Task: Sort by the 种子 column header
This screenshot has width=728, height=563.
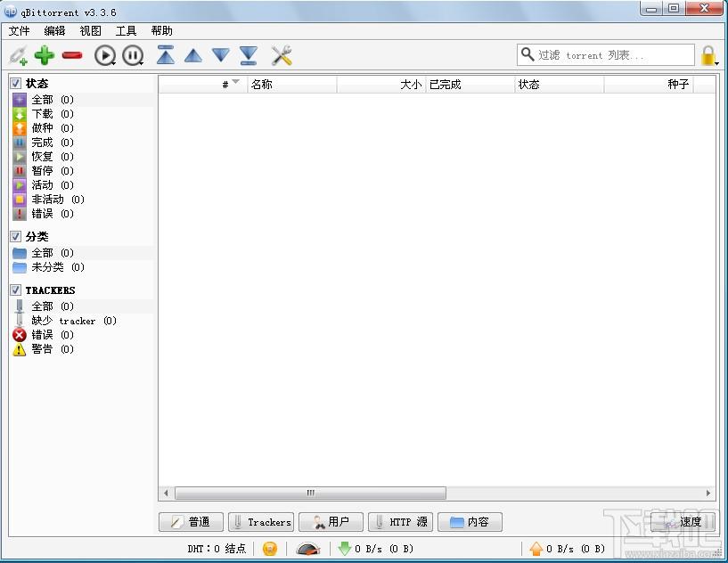Action: point(649,85)
